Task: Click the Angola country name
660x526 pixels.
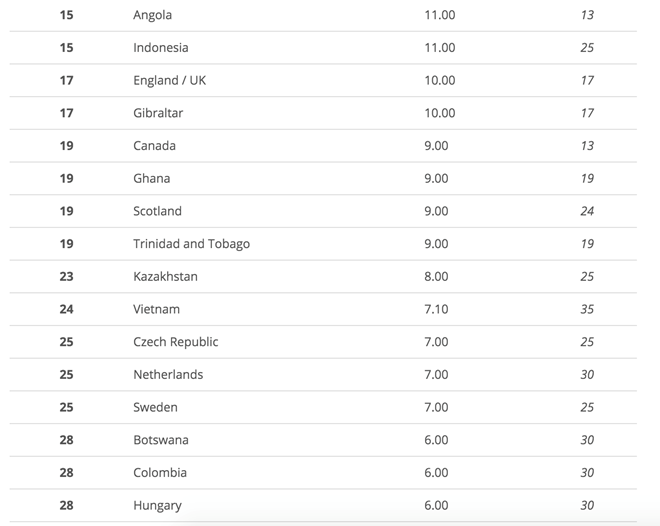Action: tap(152, 15)
